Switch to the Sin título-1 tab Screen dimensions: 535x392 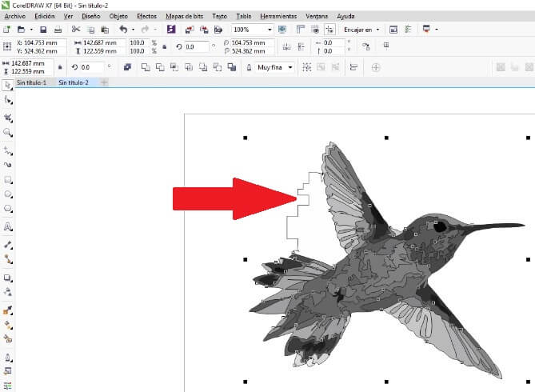point(31,82)
